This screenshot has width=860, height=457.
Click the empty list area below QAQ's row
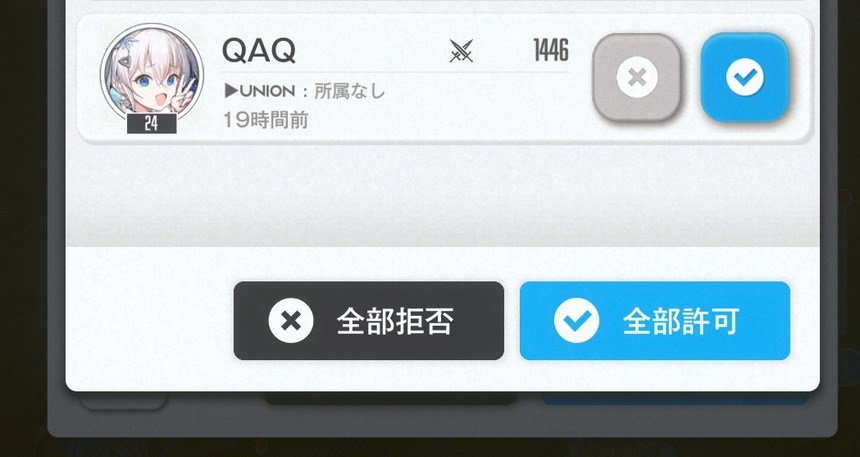443,195
